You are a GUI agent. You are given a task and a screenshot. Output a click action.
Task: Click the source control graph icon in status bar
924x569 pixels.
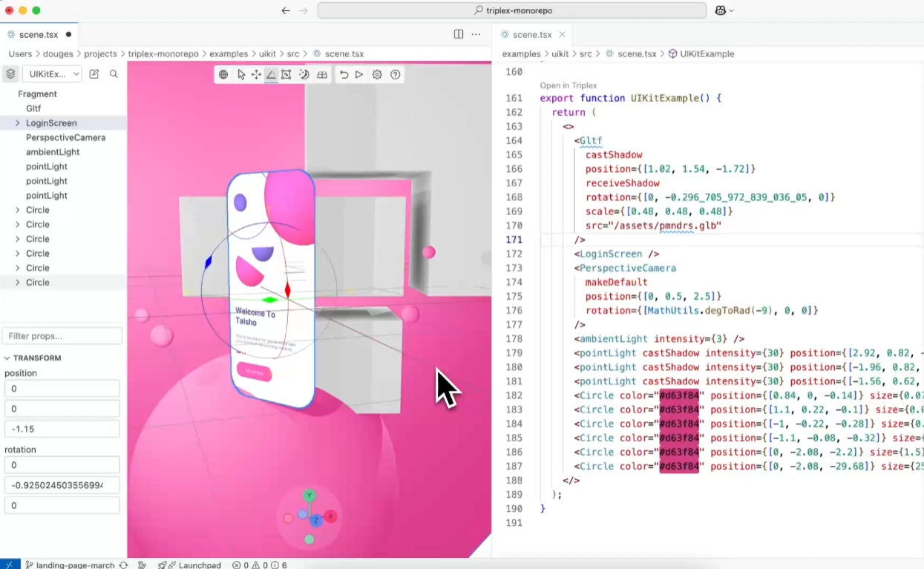(142, 565)
